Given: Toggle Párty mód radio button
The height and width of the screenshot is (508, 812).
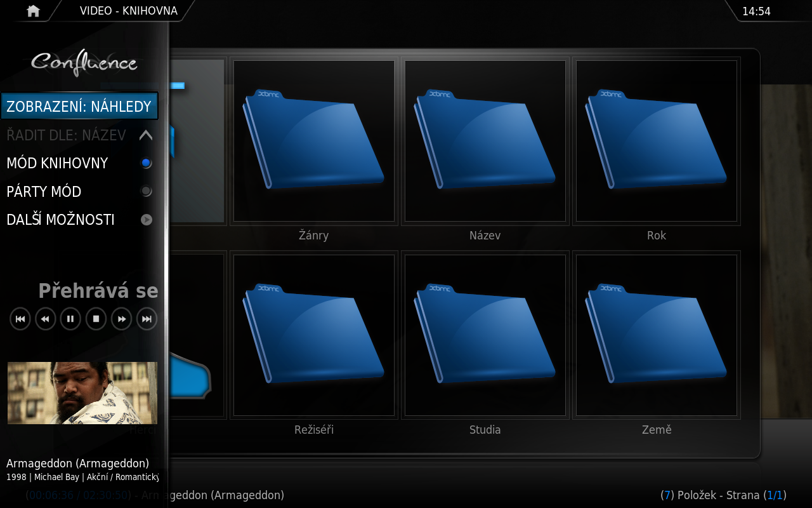Looking at the screenshot, I should [146, 191].
